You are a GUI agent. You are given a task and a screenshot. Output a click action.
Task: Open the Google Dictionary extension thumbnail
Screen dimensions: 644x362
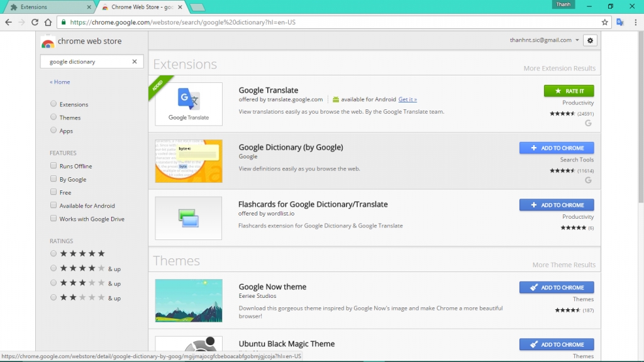189,161
